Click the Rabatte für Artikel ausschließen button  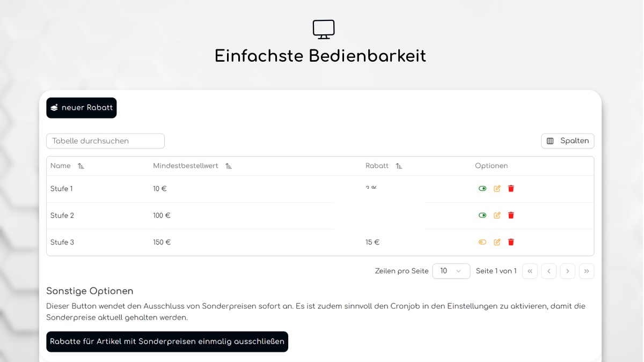(167, 342)
